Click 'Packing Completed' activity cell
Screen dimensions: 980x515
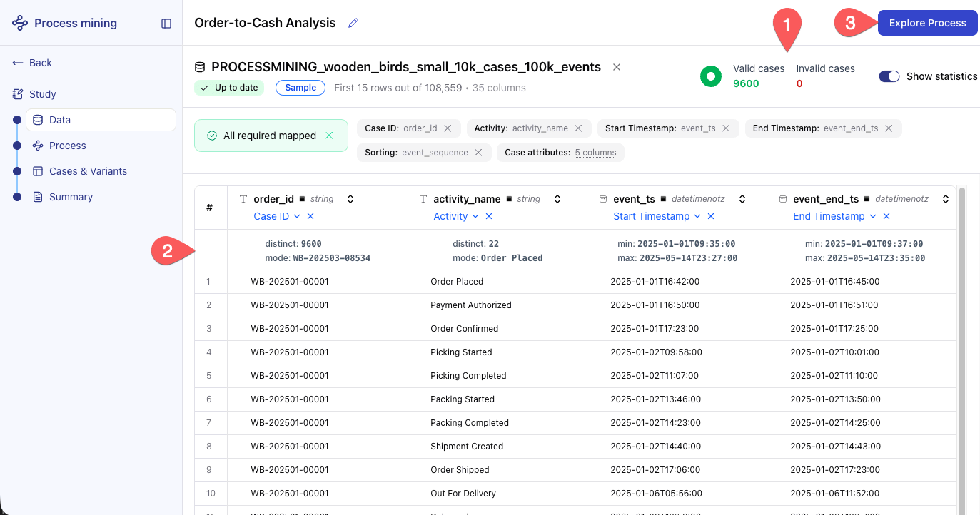click(x=470, y=423)
